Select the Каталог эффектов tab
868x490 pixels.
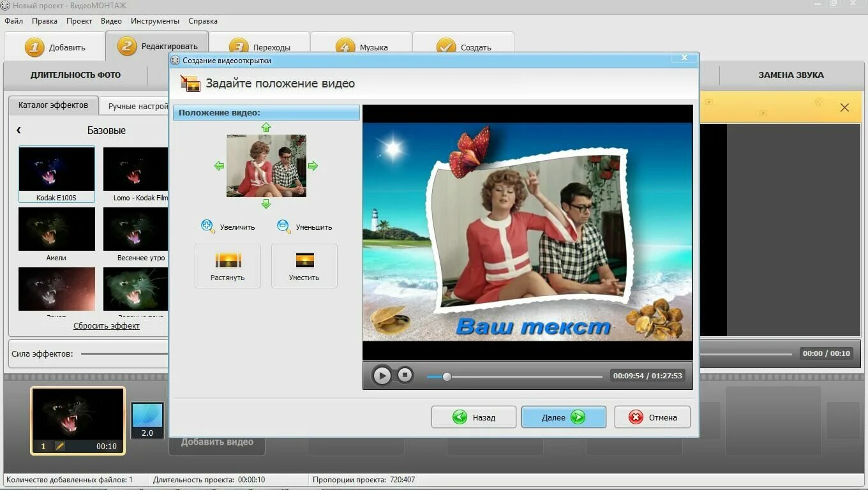point(53,105)
